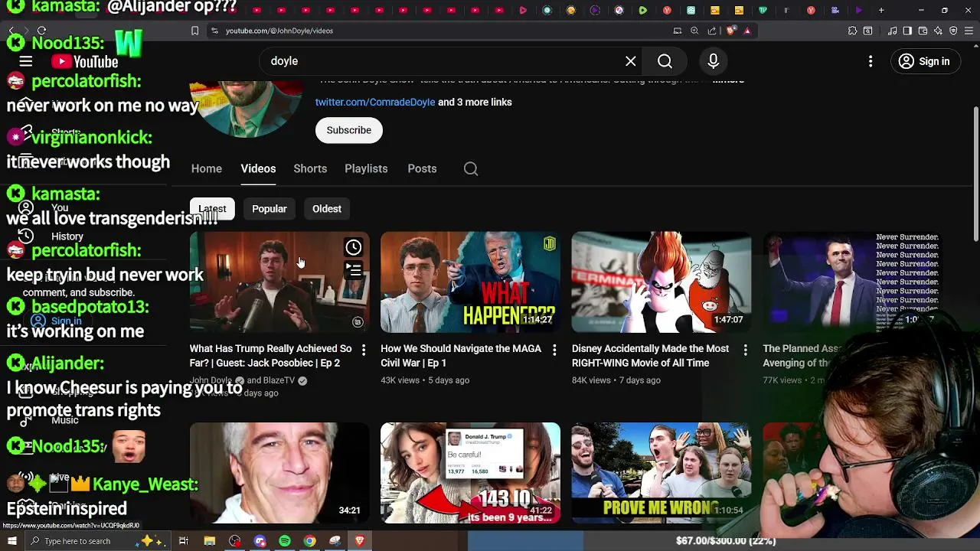The height and width of the screenshot is (551, 980).
Task: Open the Brave Wallet icon
Action: coord(923,31)
